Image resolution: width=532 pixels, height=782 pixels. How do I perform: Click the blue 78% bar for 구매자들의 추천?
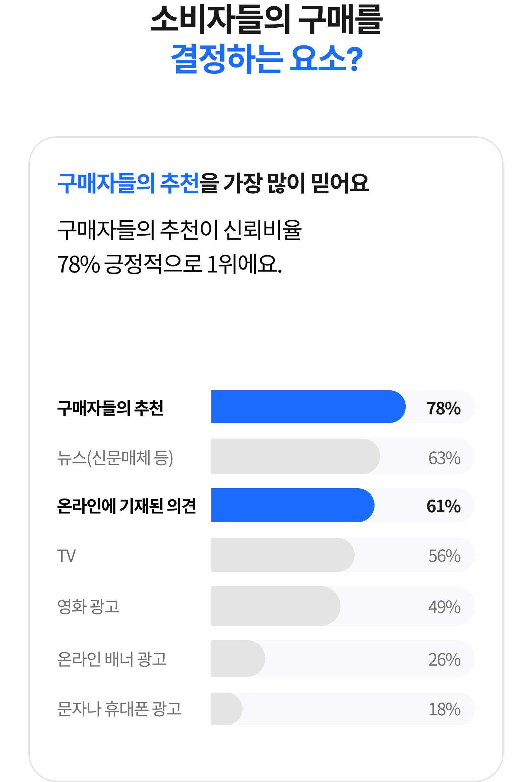pyautogui.click(x=308, y=407)
